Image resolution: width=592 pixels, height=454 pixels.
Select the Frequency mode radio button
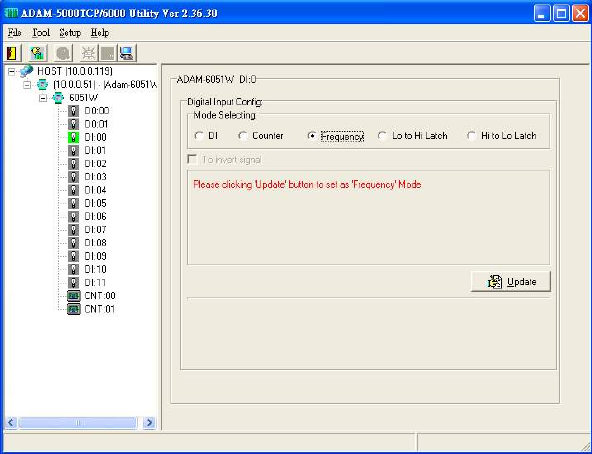[x=311, y=136]
